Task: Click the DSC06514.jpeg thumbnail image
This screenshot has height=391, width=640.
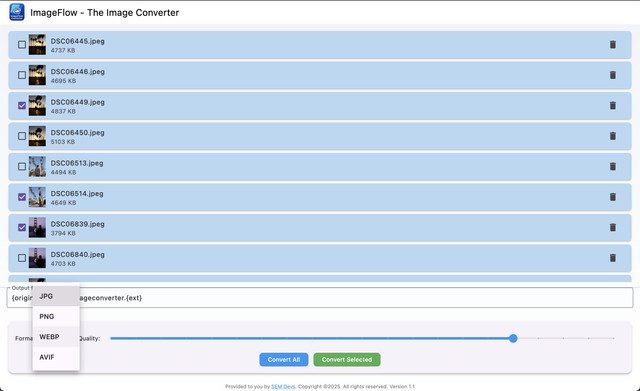Action: (x=37, y=197)
